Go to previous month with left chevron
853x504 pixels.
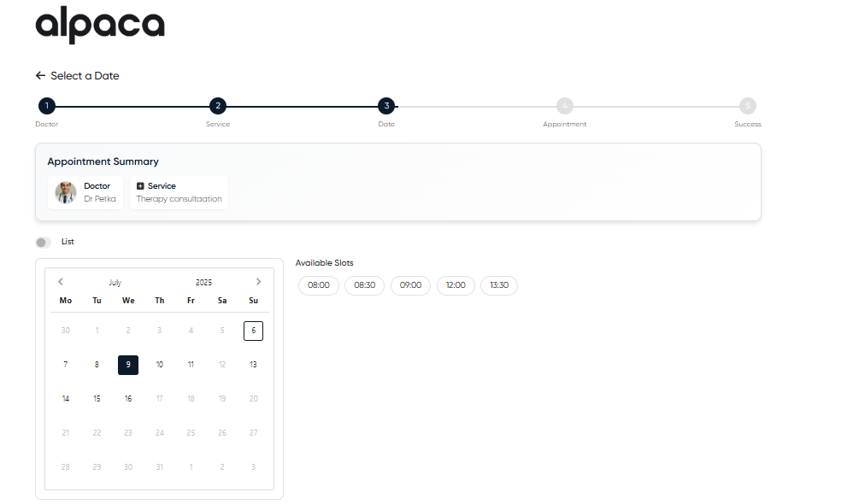(61, 282)
